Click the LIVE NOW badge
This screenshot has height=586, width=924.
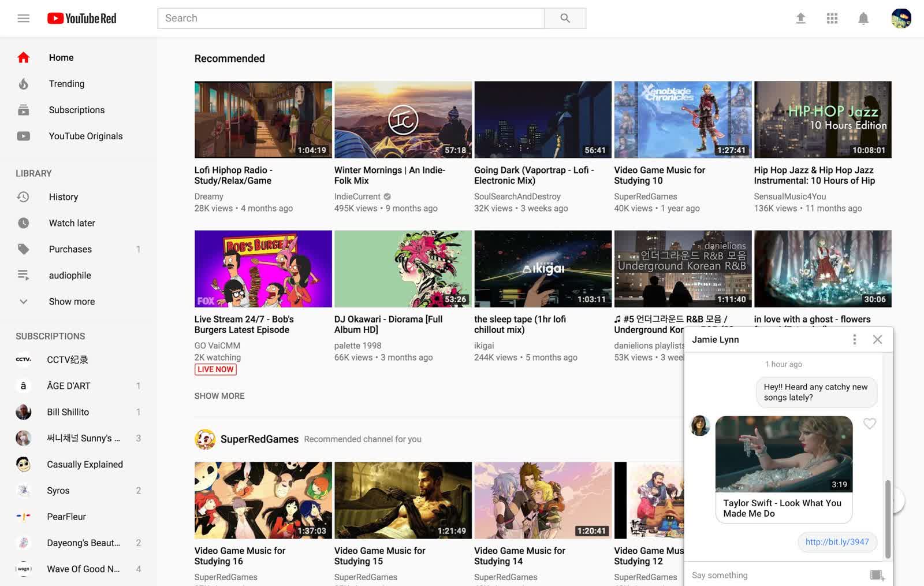pos(215,369)
